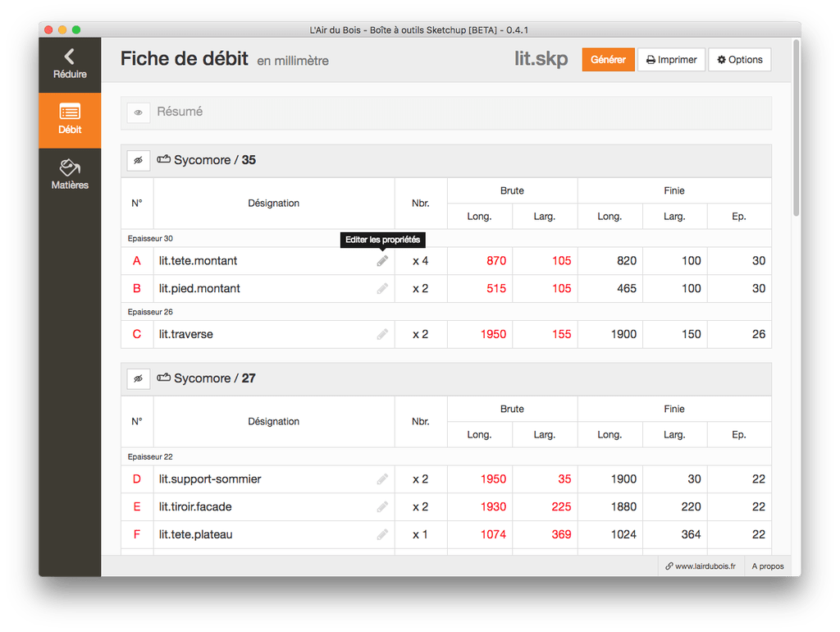This screenshot has height=632, width=840.
Task: Edit properties of lit.traverse
Action: 382,335
